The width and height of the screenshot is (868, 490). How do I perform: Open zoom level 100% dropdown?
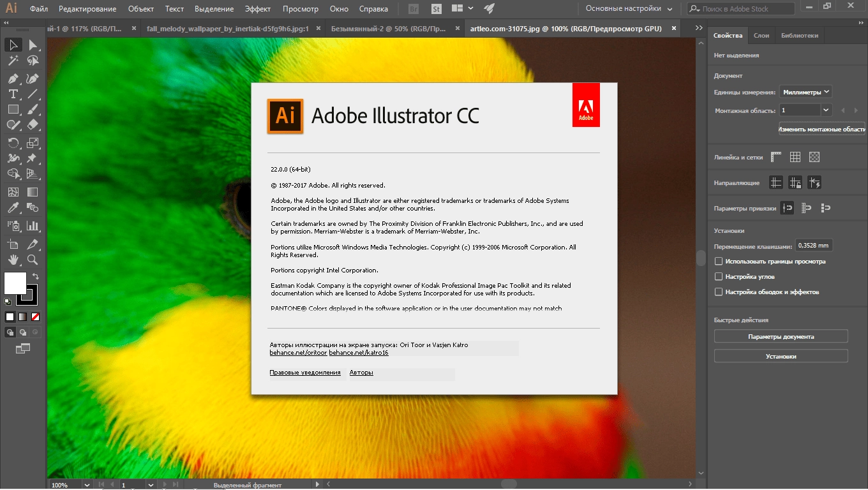point(86,485)
